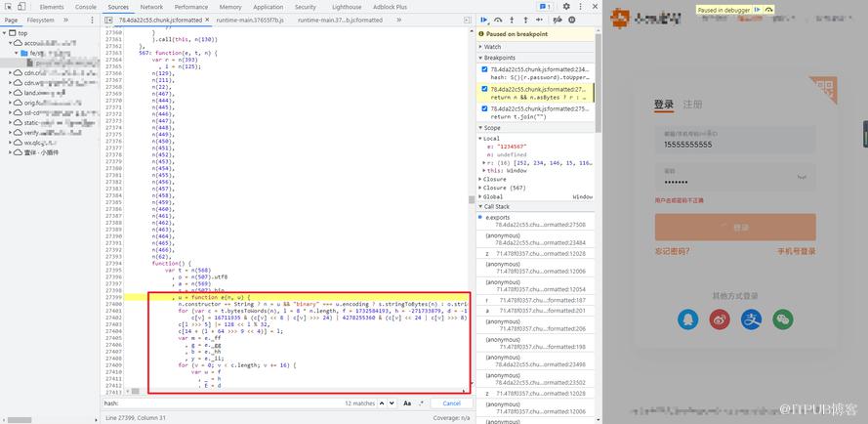868x424 pixels.
Task: Select the e.exports call stack frame
Action: [536, 221]
